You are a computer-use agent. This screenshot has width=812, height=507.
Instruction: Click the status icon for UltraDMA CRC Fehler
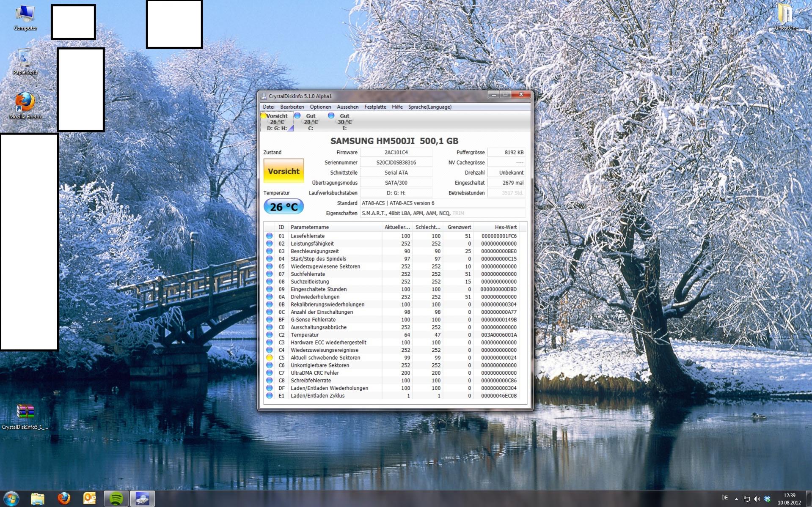tap(269, 373)
